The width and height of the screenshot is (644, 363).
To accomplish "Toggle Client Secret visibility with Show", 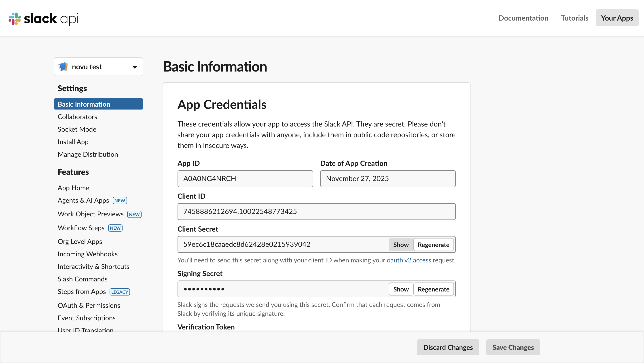I will click(x=400, y=245).
